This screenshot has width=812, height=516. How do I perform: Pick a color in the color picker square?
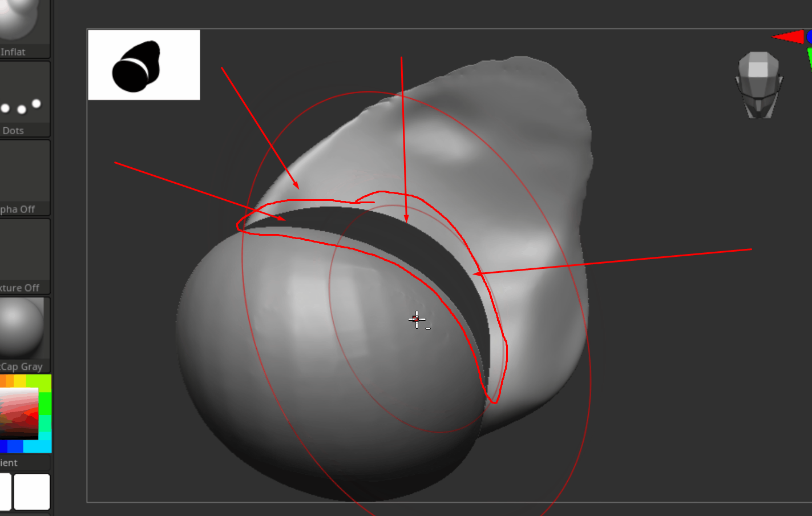[x=19, y=414]
